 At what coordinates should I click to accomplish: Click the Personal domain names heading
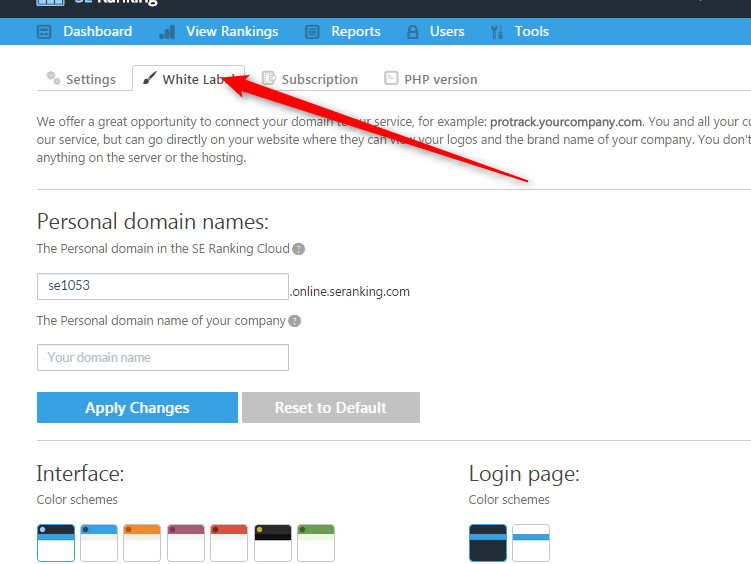(153, 222)
